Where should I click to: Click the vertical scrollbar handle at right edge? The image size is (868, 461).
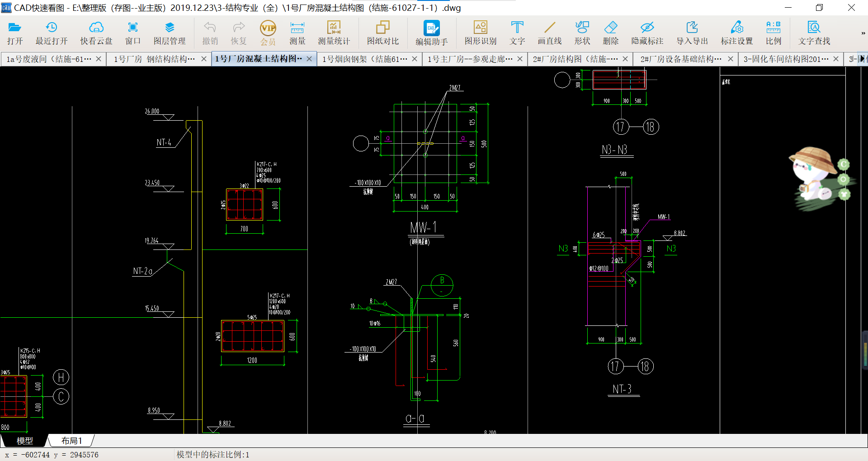865,350
